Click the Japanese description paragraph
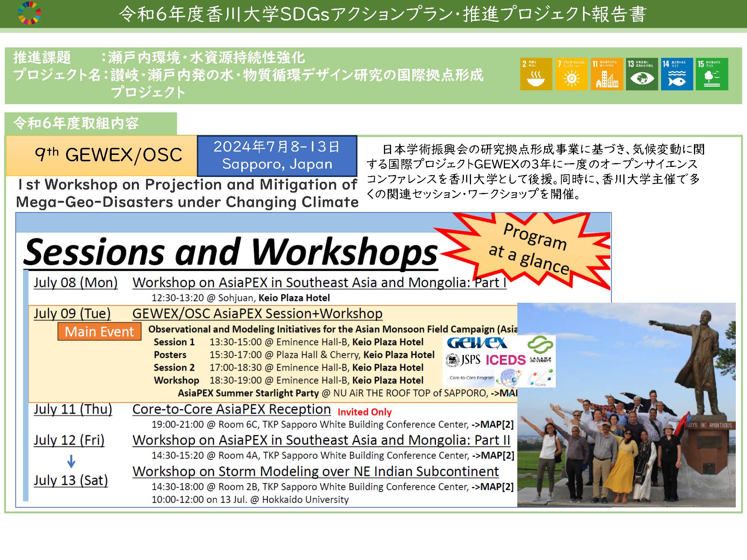747x560 pixels. (535, 172)
